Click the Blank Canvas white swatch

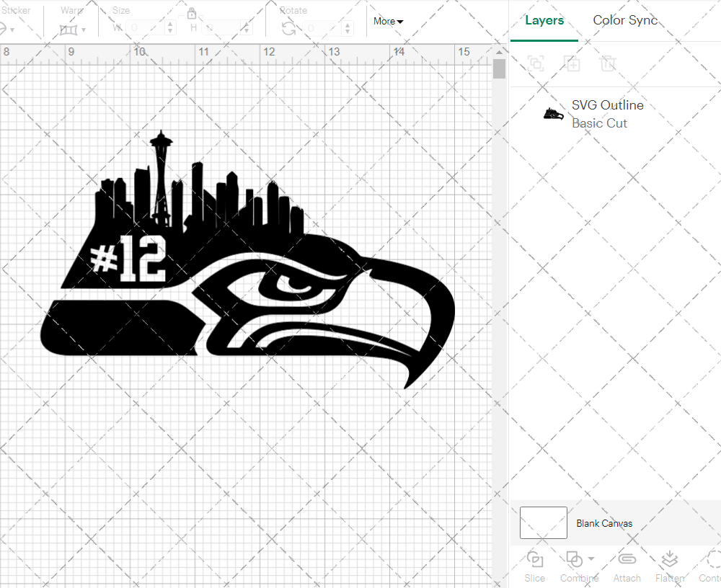point(543,523)
